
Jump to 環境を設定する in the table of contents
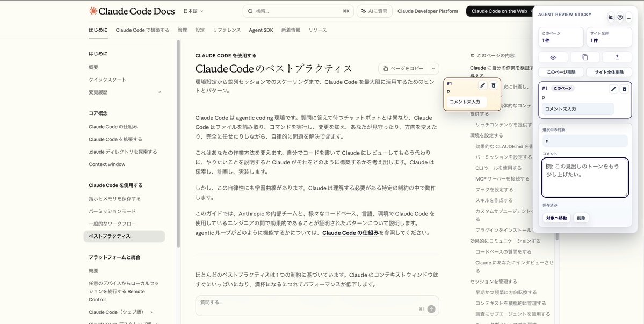(486, 135)
